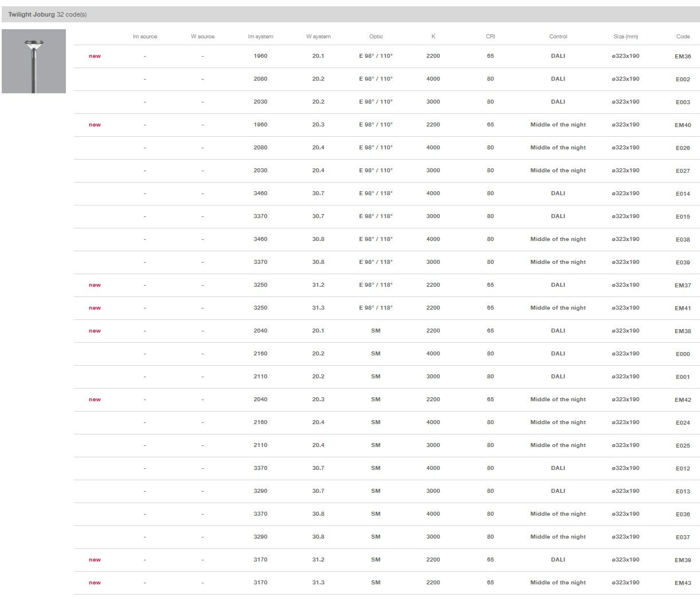The image size is (700, 605).
Task: Click product code E025
Action: [682, 445]
